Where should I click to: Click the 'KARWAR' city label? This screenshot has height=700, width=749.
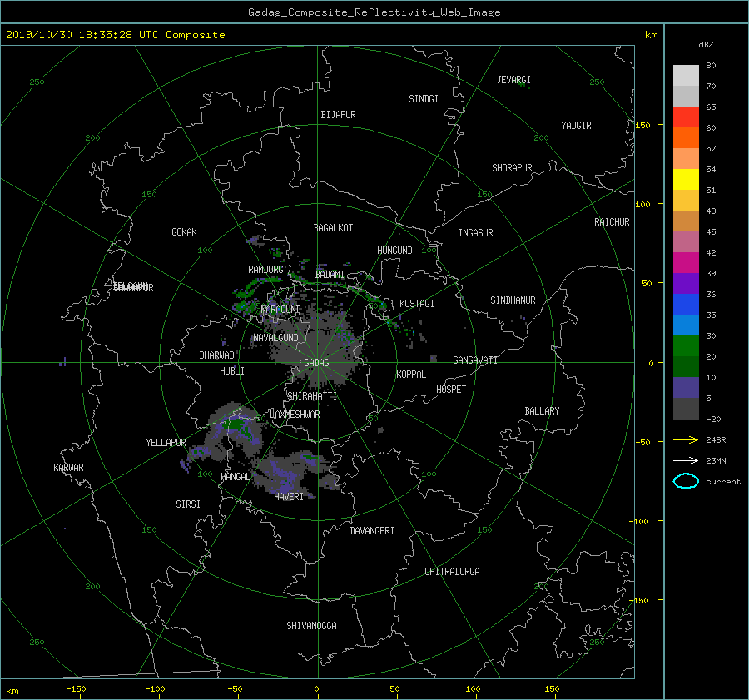(68, 467)
